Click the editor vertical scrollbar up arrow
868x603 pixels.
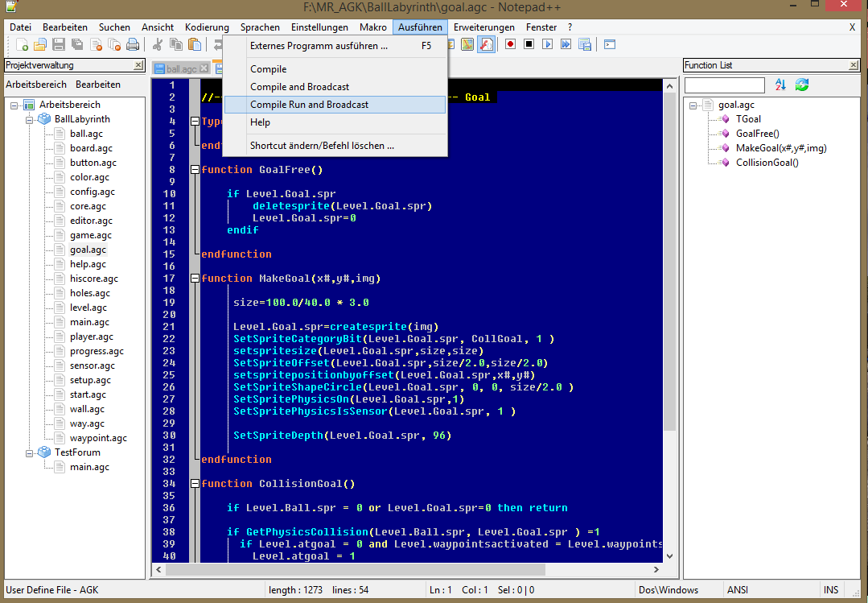click(669, 86)
